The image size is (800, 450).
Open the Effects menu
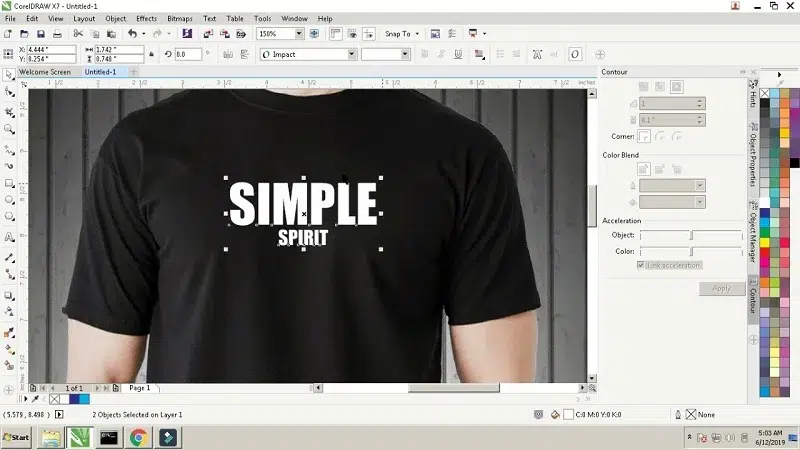pos(146,18)
